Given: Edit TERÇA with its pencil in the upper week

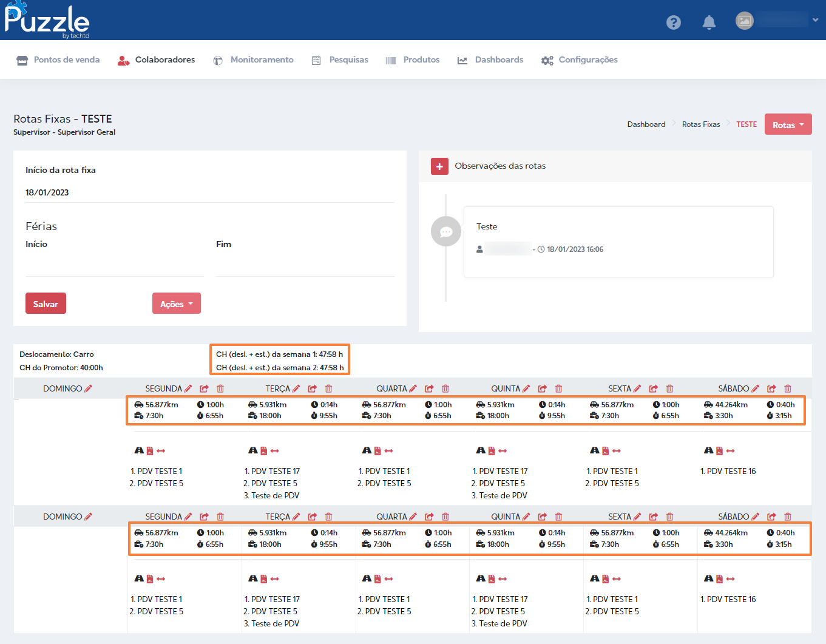Looking at the screenshot, I should pos(296,388).
